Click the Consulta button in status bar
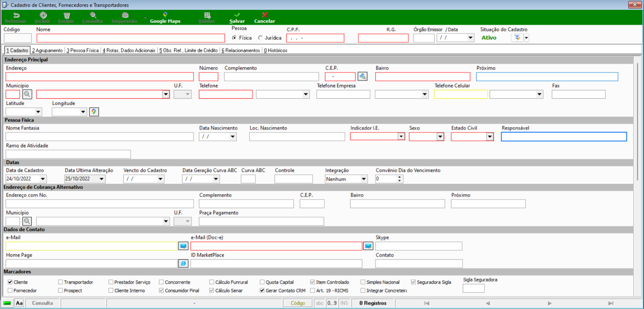 [42, 303]
